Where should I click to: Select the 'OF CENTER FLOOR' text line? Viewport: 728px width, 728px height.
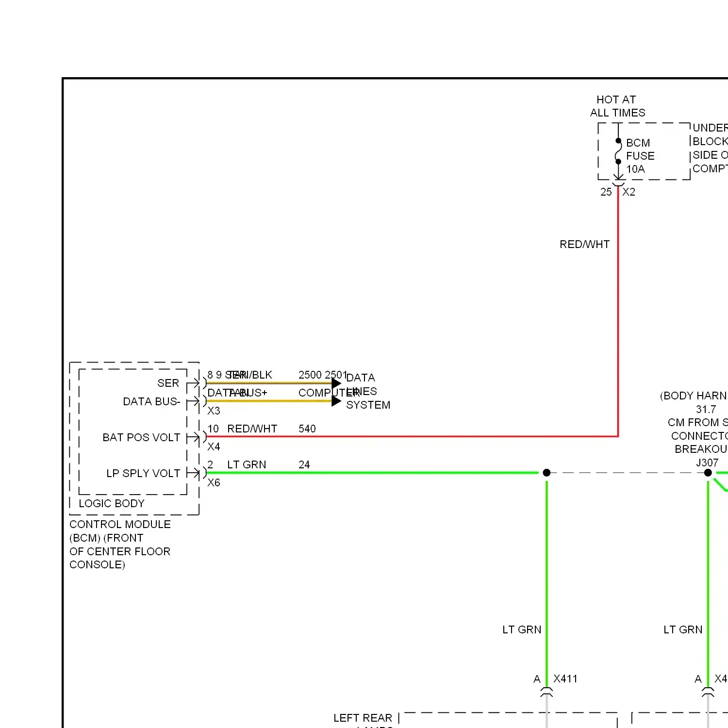[x=120, y=551]
